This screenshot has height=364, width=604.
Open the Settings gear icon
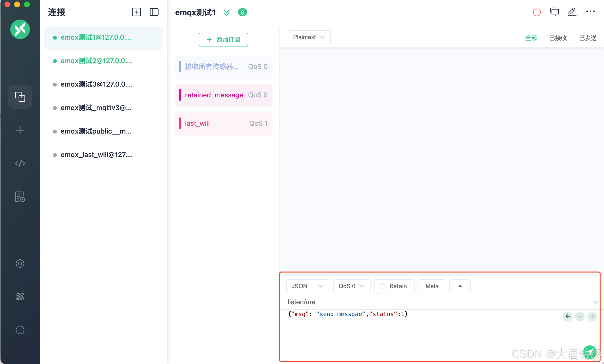tap(20, 263)
